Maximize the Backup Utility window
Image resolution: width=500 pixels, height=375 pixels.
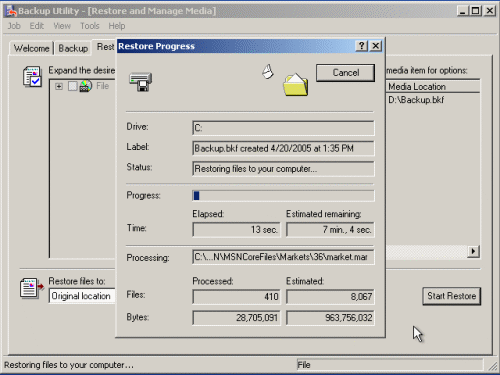click(x=476, y=11)
